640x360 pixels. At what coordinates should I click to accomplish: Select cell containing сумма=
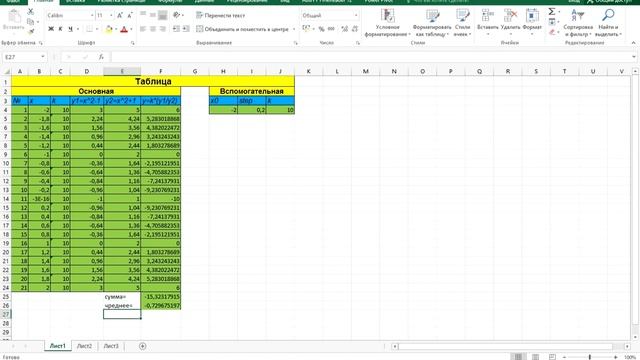(122, 297)
